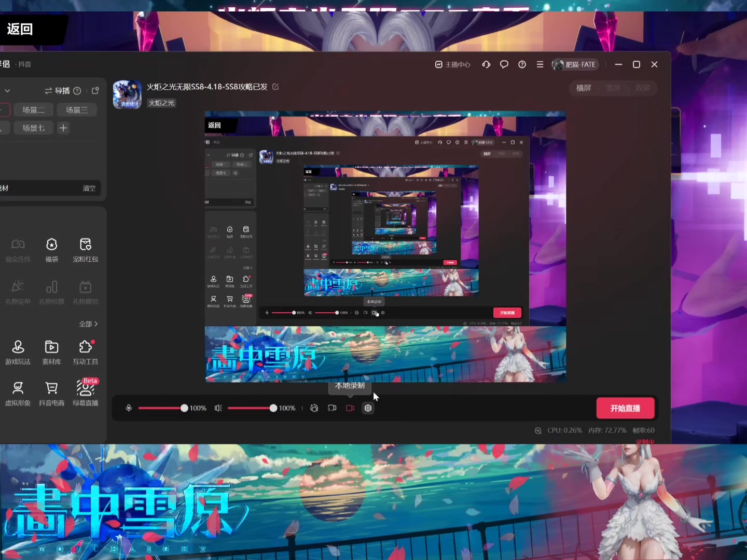Viewport: 747px width, 560px height.
Task: Mute the microphone in the bottom bar
Action: (x=129, y=408)
